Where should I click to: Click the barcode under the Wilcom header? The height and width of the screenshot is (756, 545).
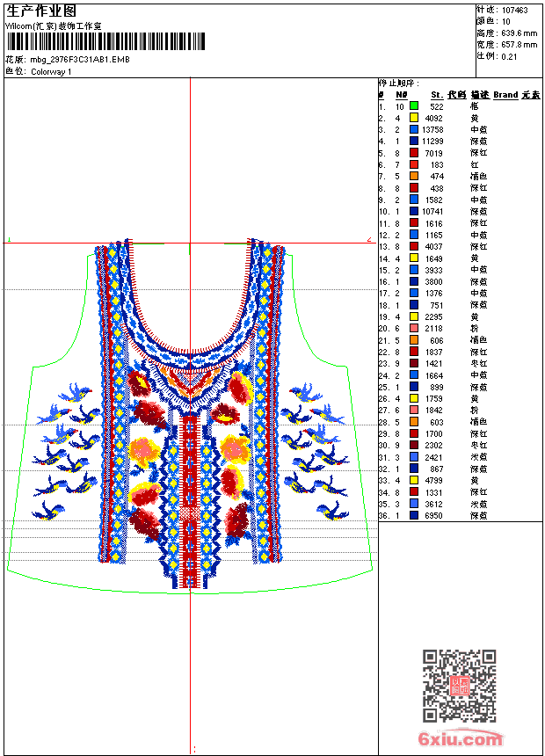pyautogui.click(x=105, y=41)
